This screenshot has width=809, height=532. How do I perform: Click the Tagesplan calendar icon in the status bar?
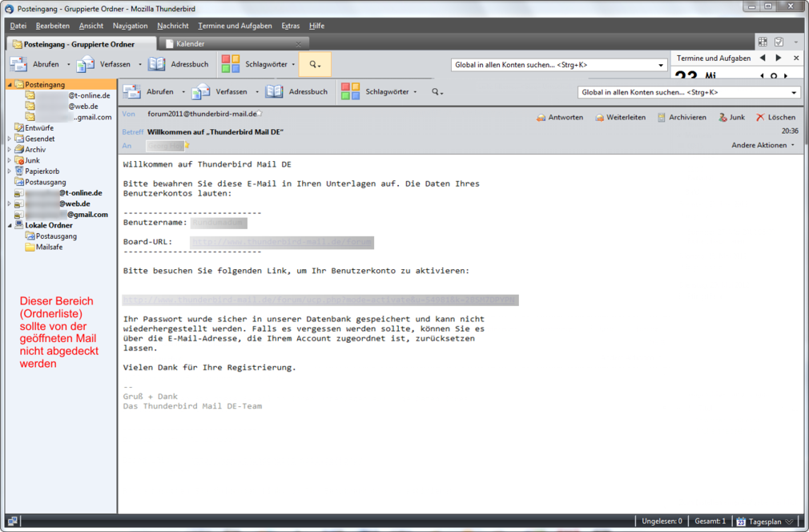click(741, 522)
